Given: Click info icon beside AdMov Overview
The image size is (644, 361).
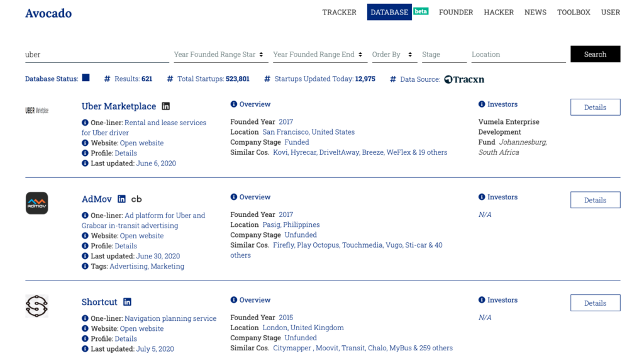Looking at the screenshot, I should [x=234, y=197].
